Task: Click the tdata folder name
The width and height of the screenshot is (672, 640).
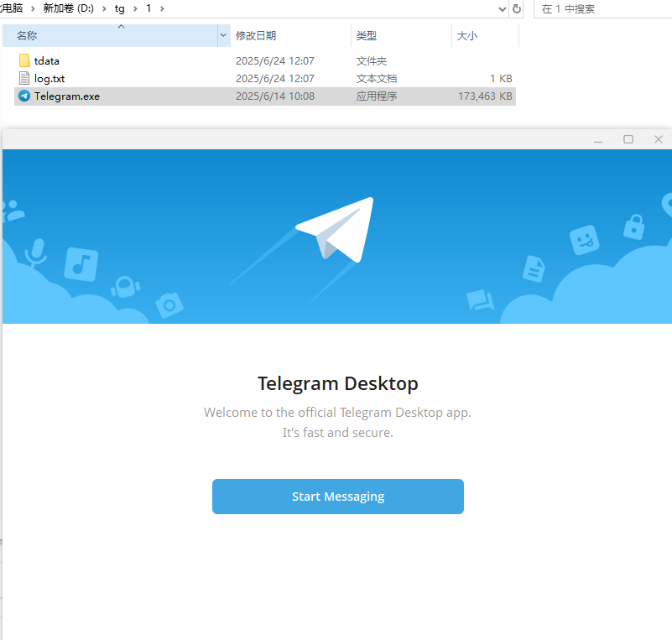Action: pos(47,61)
